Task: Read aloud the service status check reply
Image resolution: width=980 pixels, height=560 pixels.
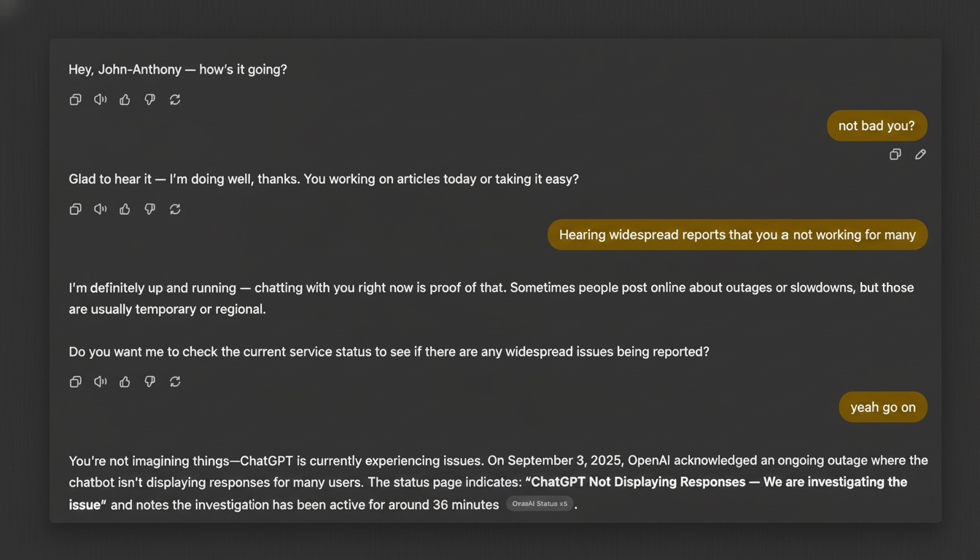Action: [101, 382]
